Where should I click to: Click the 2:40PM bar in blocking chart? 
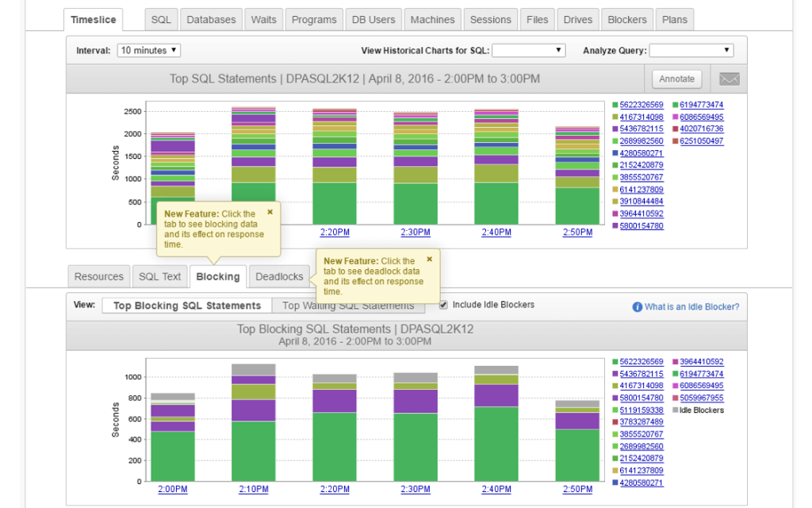coord(496,429)
